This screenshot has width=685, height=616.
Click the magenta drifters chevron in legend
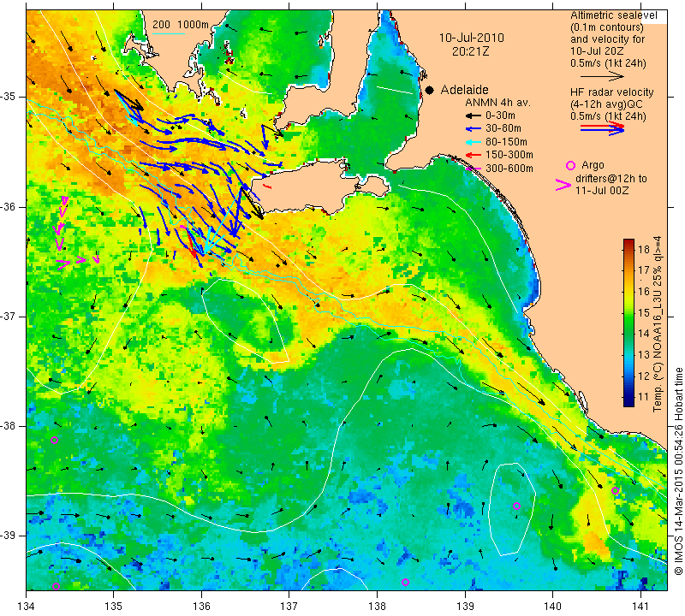563,185
